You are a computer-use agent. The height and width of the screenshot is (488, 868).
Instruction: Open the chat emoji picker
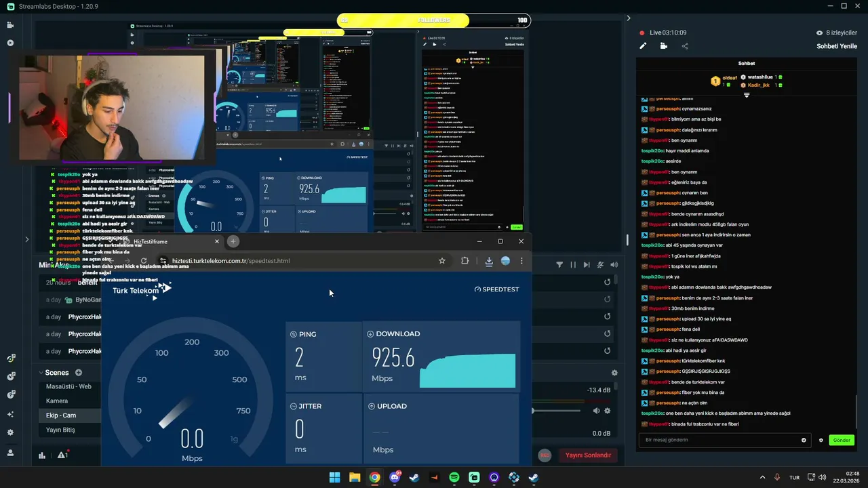tap(804, 440)
